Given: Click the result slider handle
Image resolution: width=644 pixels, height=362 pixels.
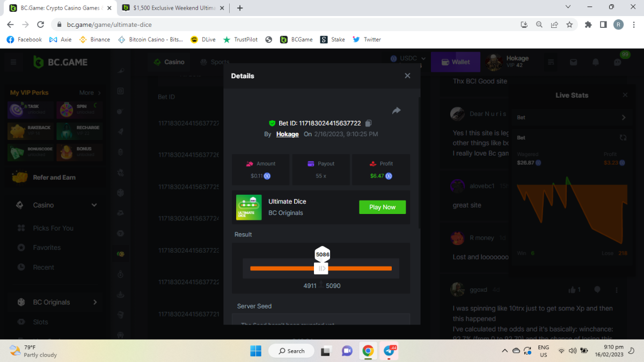Looking at the screenshot, I should (x=321, y=268).
